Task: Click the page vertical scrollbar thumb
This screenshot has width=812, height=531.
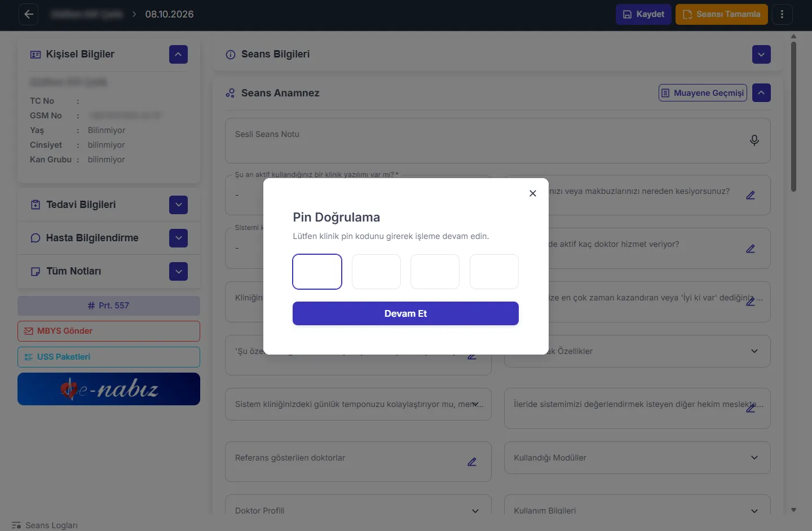Action: coord(793,117)
